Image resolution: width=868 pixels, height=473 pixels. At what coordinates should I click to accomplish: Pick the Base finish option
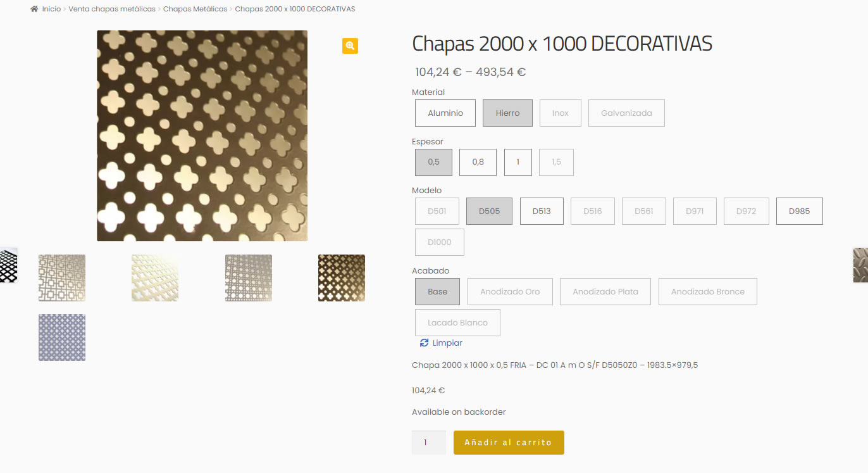437,292
